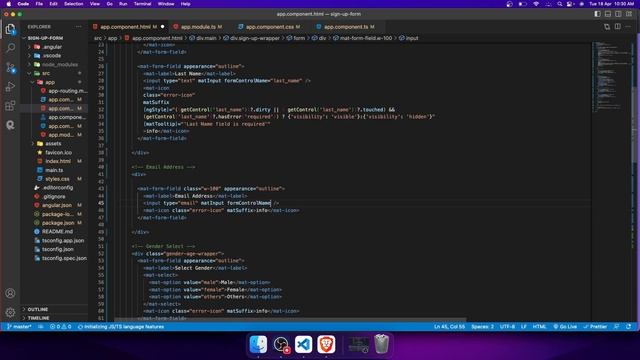The image size is (640, 360).
Task: Open the Explorer view in activity bar
Action: coord(10,29)
